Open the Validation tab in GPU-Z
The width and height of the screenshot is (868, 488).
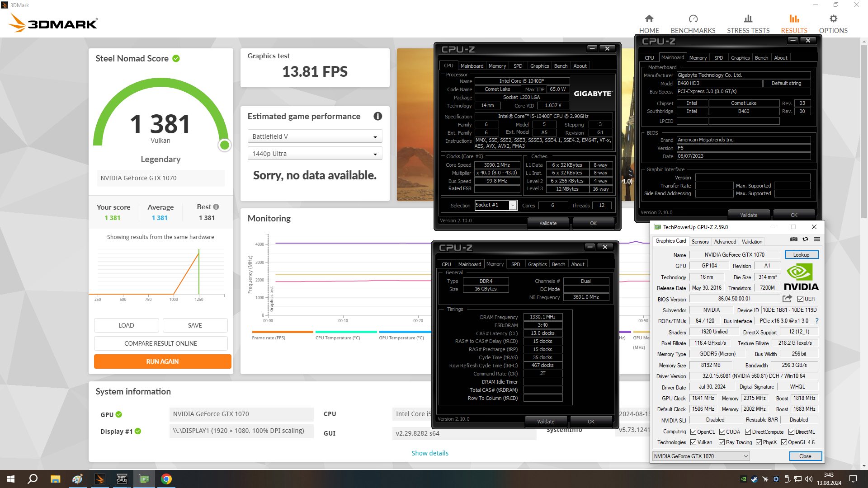tap(751, 242)
